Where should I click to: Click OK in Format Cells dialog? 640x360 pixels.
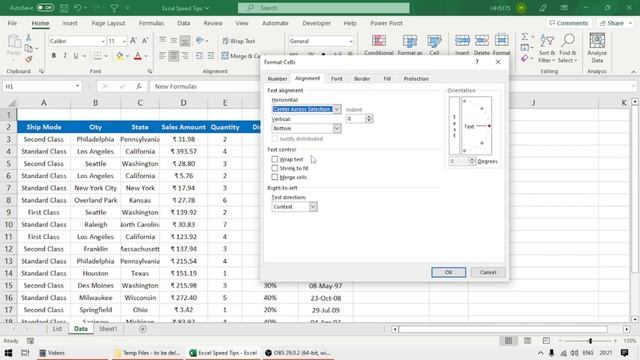tap(449, 272)
